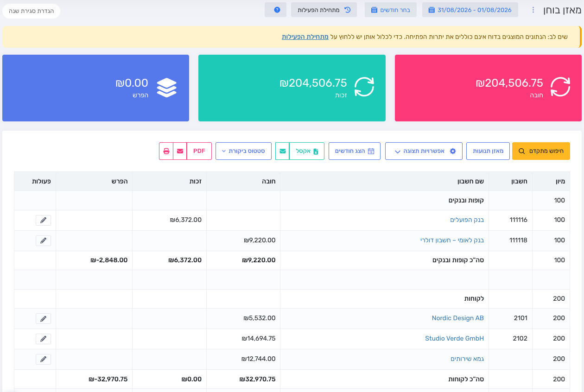Print the trial balance with the printer icon
The height and width of the screenshot is (392, 584).
[166, 151]
